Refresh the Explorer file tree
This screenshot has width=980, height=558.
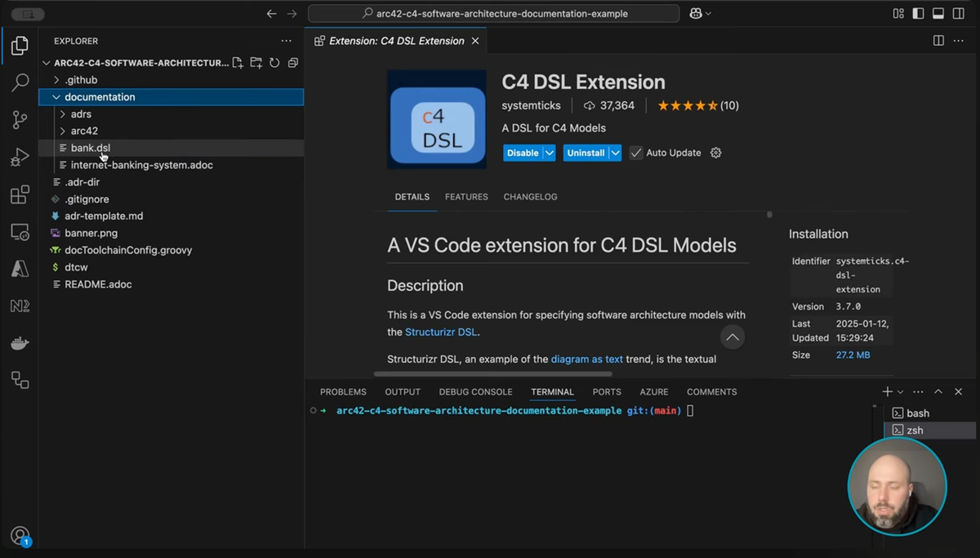(274, 62)
